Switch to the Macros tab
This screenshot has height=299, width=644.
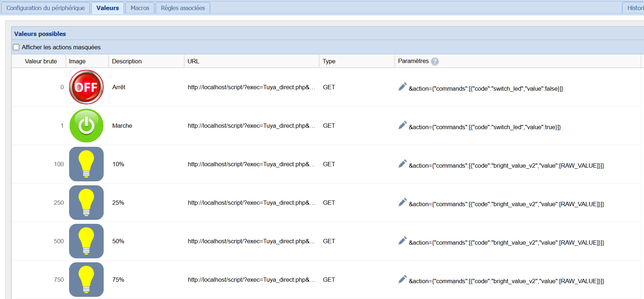[140, 8]
